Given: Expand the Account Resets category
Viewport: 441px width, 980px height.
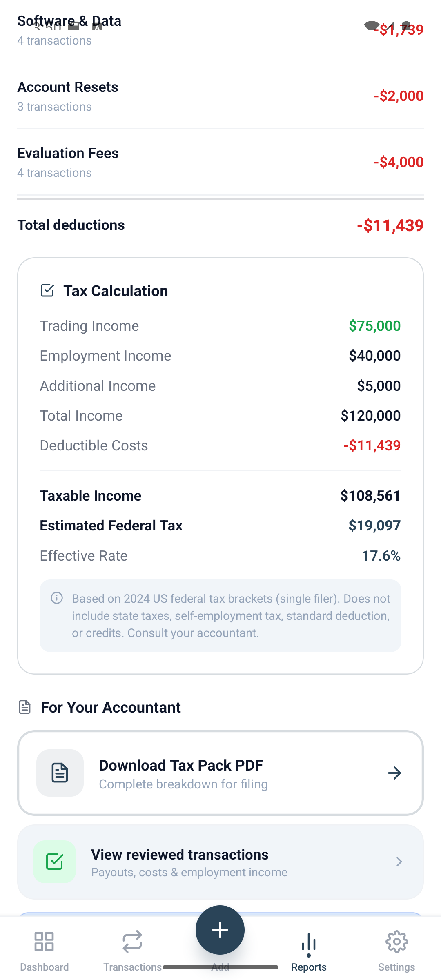Looking at the screenshot, I should click(220, 95).
